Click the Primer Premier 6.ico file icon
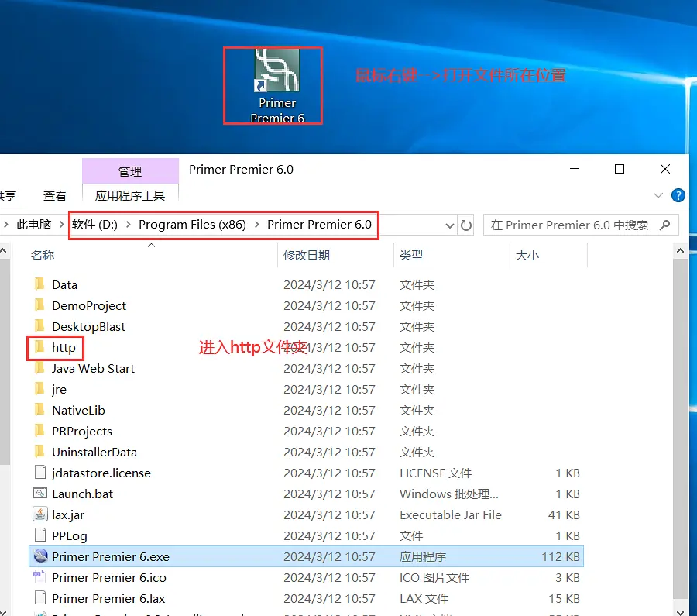The image size is (697, 616). (x=40, y=577)
